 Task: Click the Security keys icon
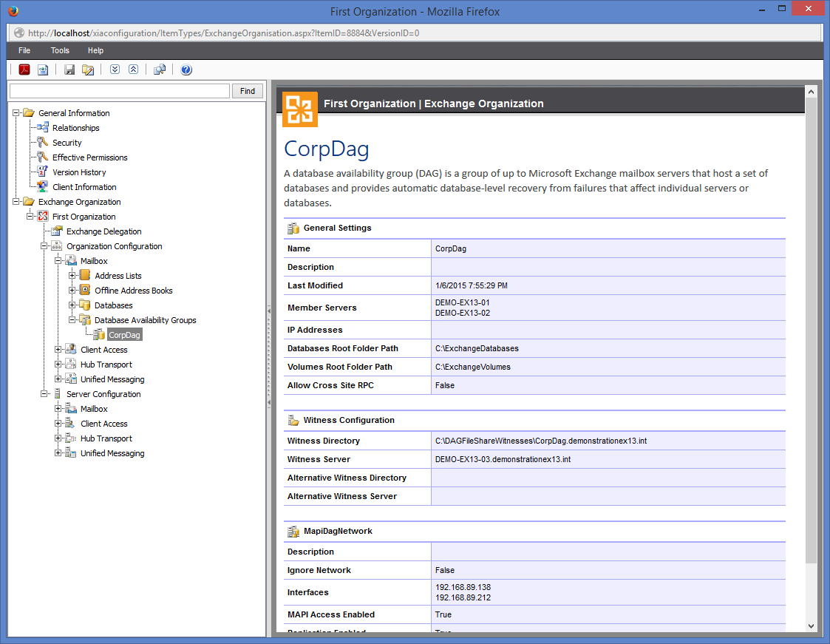click(x=43, y=143)
